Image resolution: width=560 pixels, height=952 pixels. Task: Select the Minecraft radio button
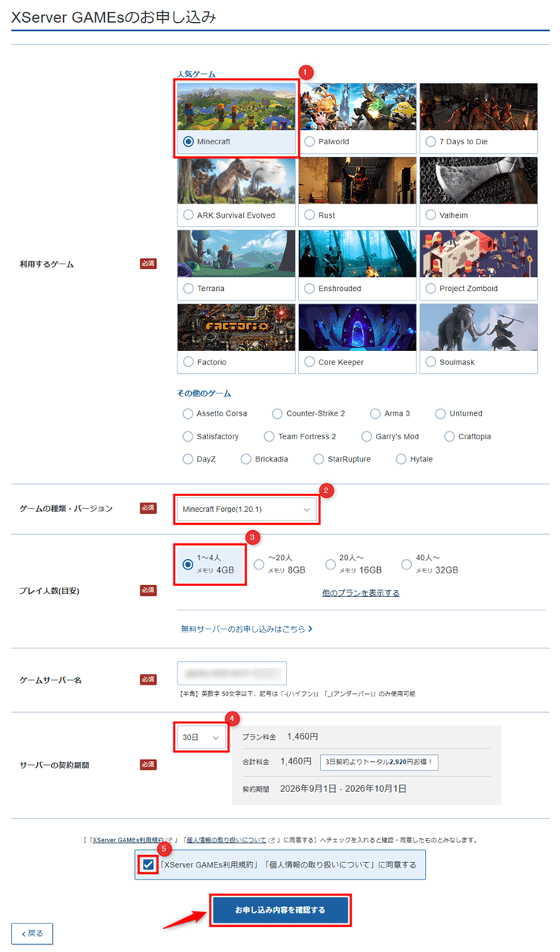point(188,142)
